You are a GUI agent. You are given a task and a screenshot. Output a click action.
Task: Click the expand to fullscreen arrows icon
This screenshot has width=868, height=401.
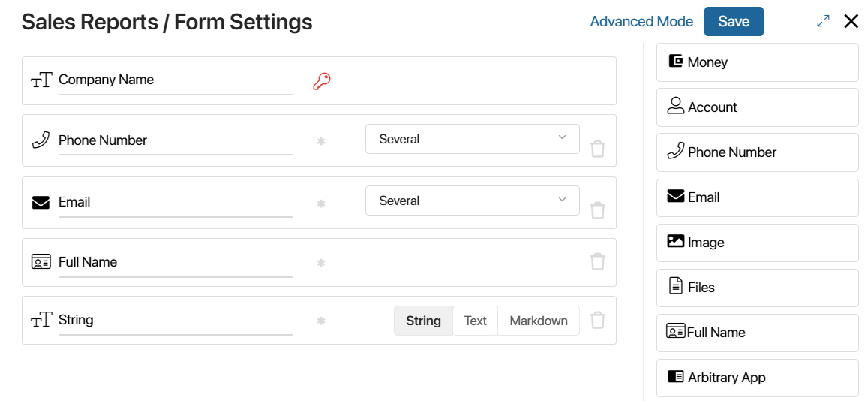(823, 22)
